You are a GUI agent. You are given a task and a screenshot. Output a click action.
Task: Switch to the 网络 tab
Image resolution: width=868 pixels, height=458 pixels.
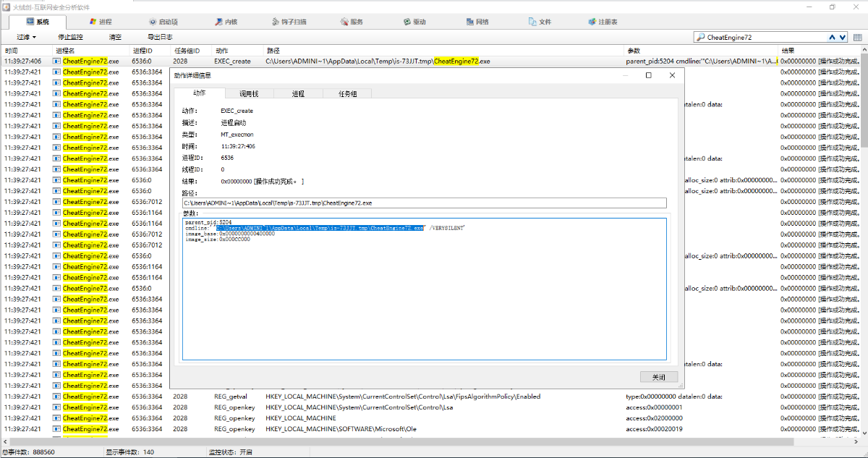(477, 22)
